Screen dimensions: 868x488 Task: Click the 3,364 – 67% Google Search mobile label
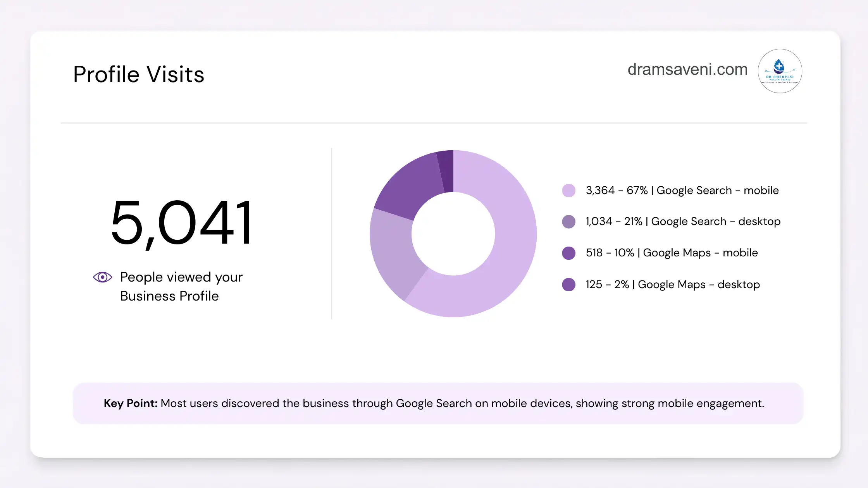click(x=682, y=191)
